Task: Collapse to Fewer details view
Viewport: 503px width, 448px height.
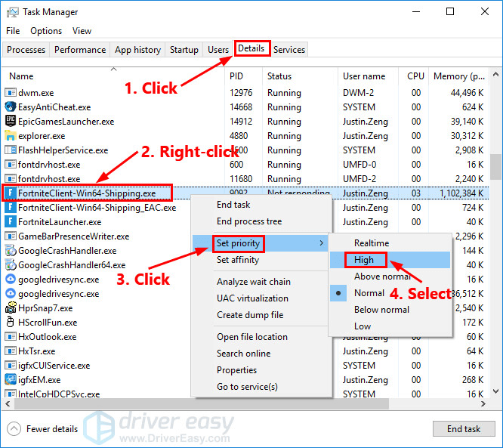Action: tap(43, 429)
